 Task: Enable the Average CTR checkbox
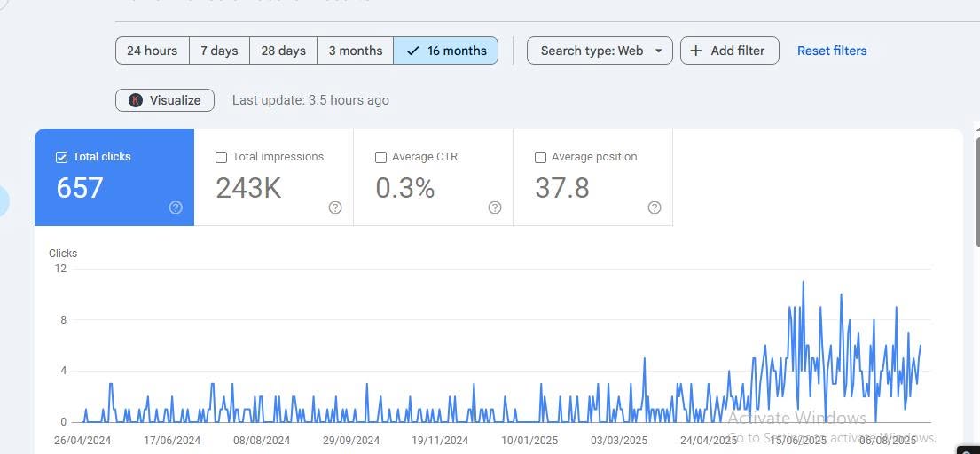pos(380,157)
